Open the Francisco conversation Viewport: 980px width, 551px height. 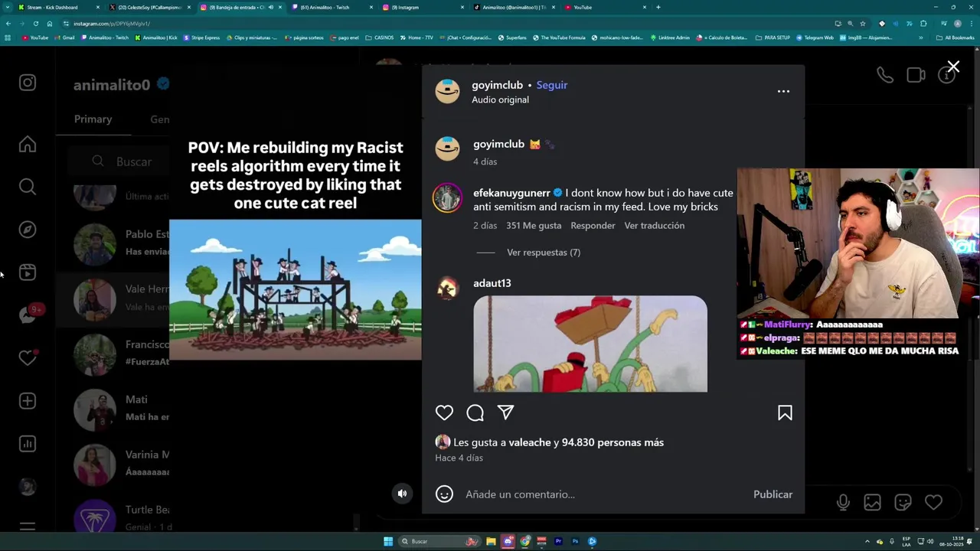click(x=113, y=354)
